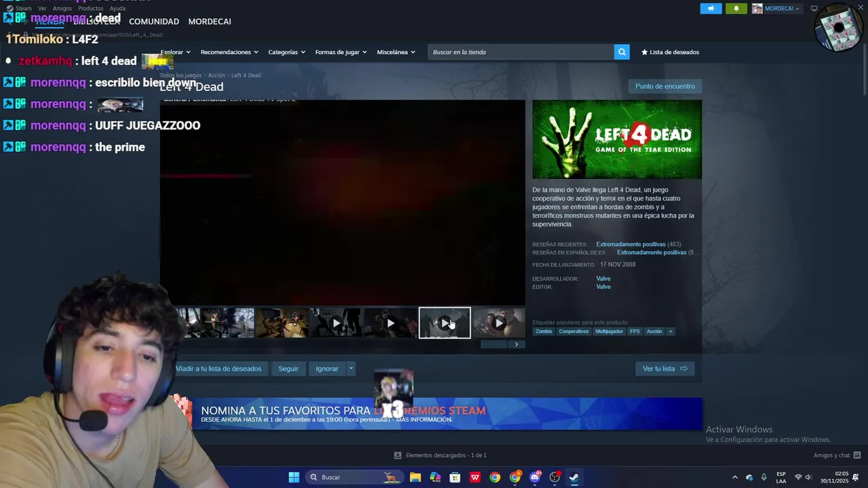Screen dimensions: 868x488
Task: Click the blue magnifier search button
Action: 622,52
